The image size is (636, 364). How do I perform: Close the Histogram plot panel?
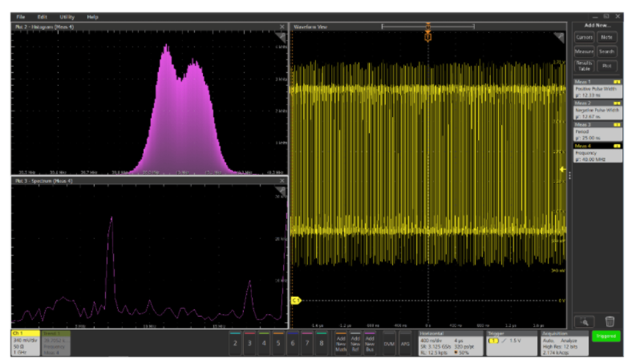pos(282,27)
